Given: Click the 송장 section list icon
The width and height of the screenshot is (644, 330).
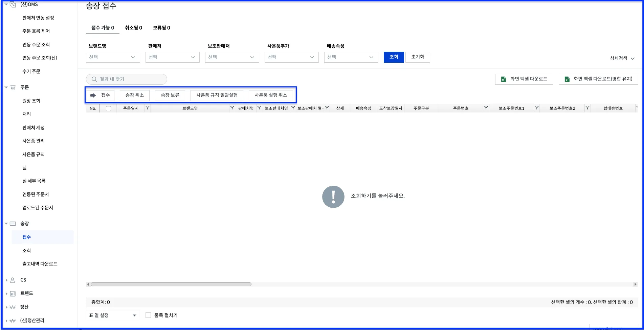Looking at the screenshot, I should point(13,224).
